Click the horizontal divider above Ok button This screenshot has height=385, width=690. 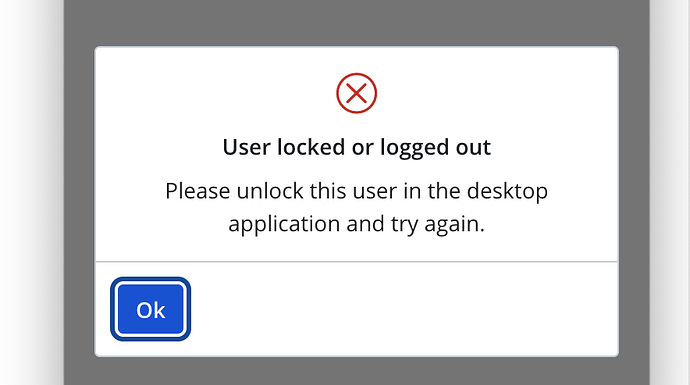click(356, 262)
